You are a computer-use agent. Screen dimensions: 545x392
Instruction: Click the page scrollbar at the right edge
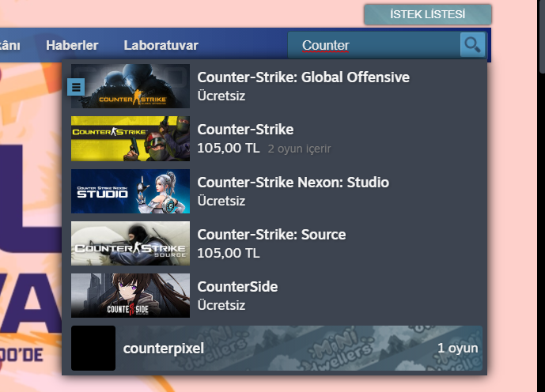pyautogui.click(x=542, y=36)
